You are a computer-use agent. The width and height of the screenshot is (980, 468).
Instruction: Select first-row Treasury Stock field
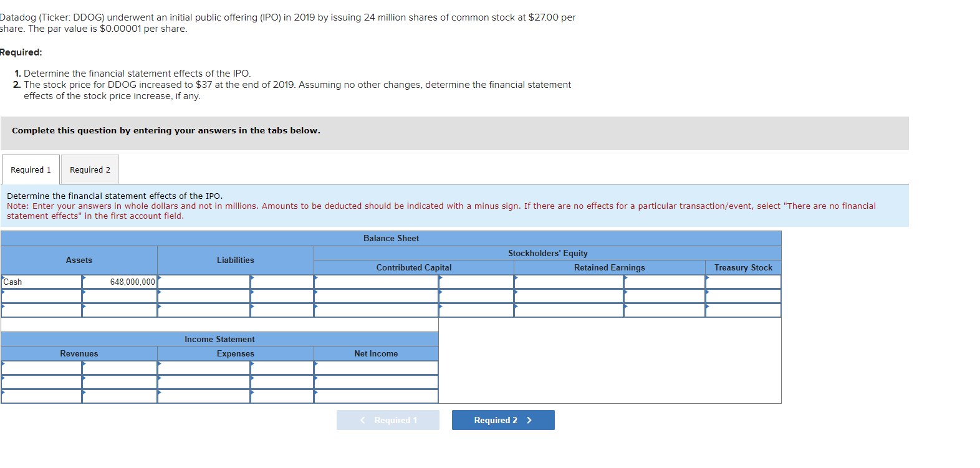click(x=743, y=282)
